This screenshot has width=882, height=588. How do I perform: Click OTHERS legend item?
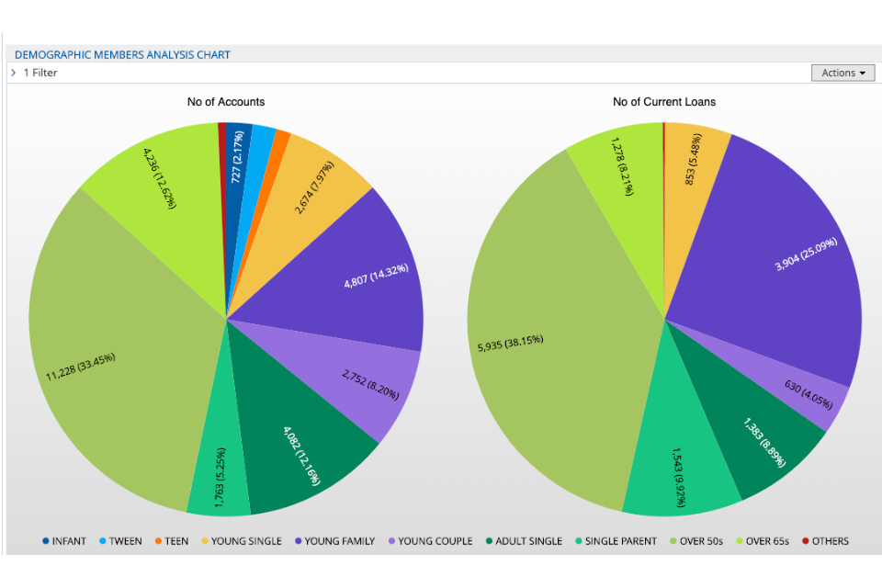[824, 541]
